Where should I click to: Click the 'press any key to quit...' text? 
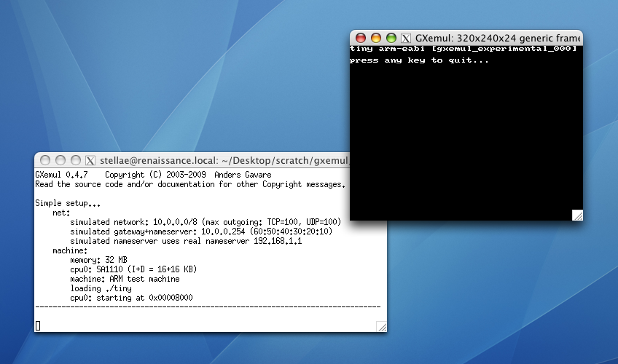pos(419,60)
